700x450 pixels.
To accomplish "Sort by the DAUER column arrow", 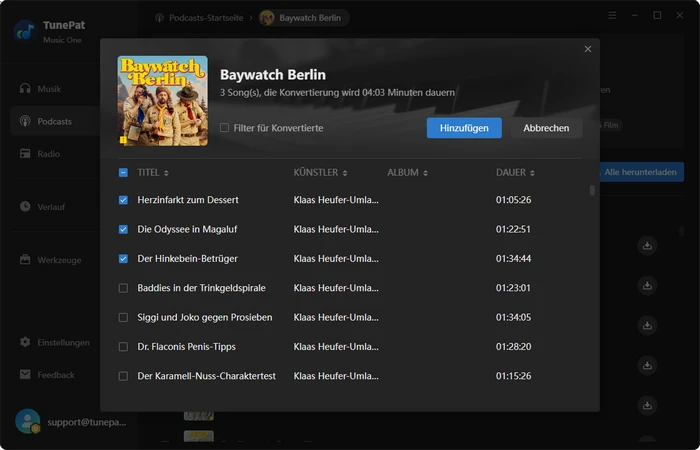I will [x=532, y=173].
